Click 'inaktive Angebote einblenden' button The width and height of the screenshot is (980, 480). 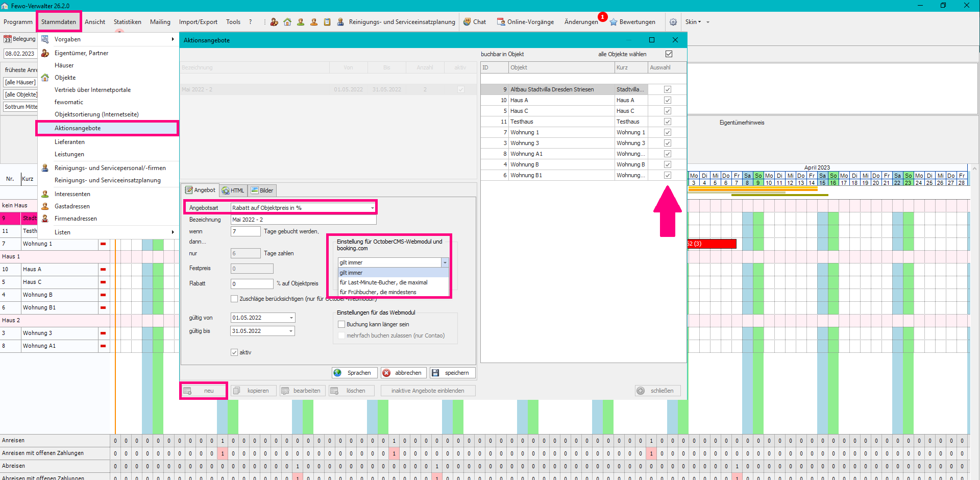(428, 391)
